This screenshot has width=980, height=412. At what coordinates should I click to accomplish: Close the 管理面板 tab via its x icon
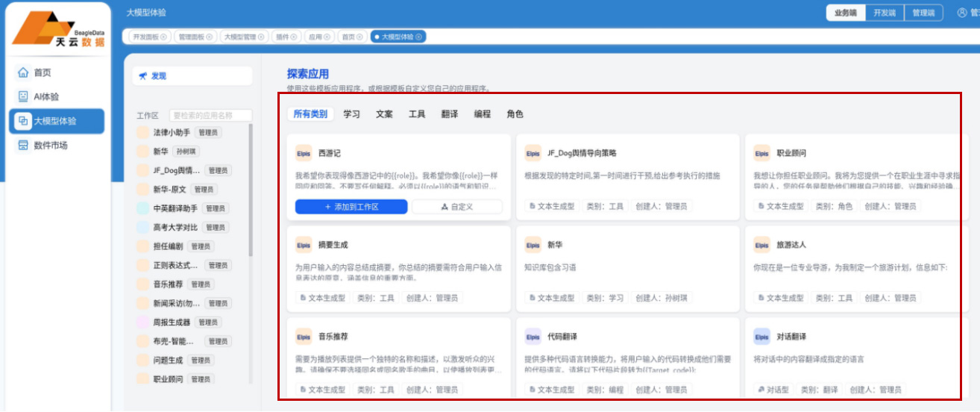tap(209, 37)
